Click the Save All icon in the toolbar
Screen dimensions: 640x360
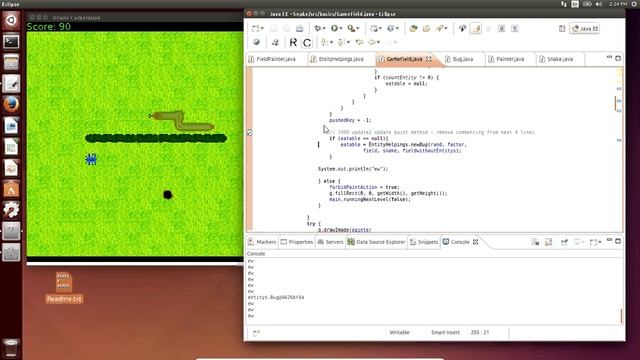click(x=287, y=28)
